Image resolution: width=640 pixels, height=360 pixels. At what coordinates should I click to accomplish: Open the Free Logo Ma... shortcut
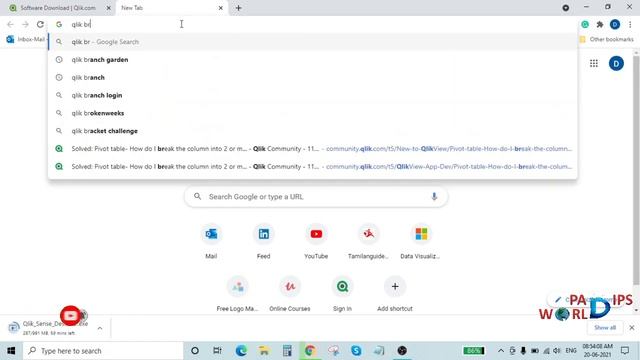238,294
